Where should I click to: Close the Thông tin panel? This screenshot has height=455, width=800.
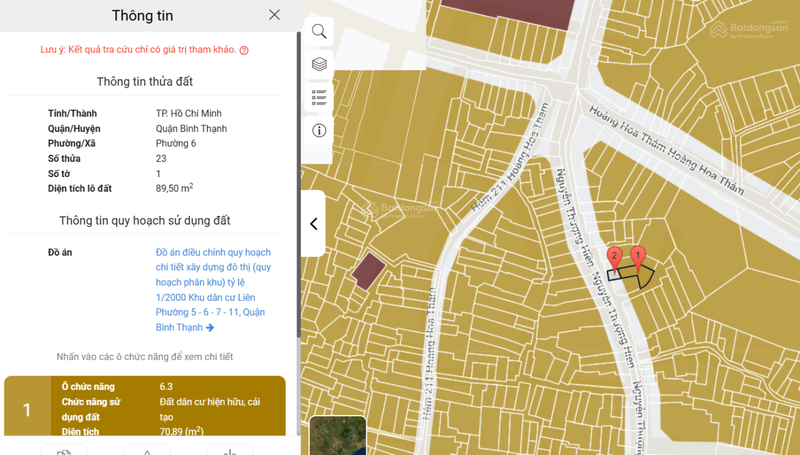pos(274,15)
